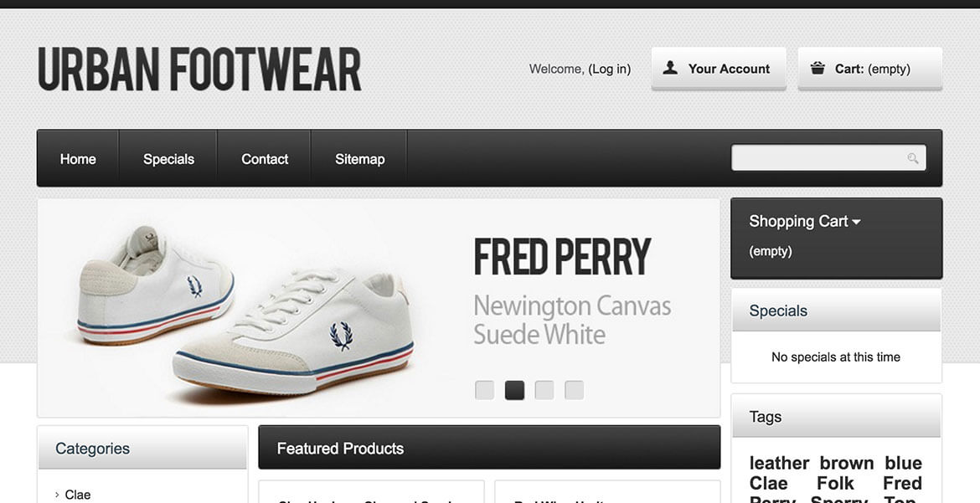Open the Your Account button

pyautogui.click(x=719, y=69)
